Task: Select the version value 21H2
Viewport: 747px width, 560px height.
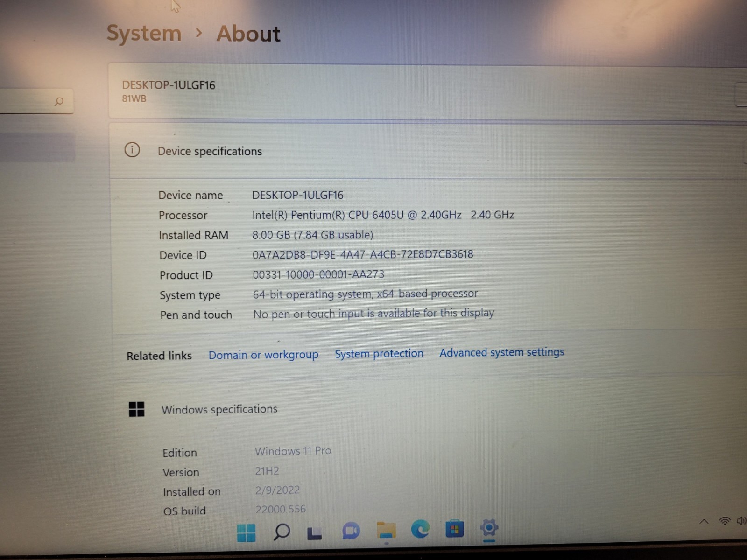Action: [x=267, y=471]
